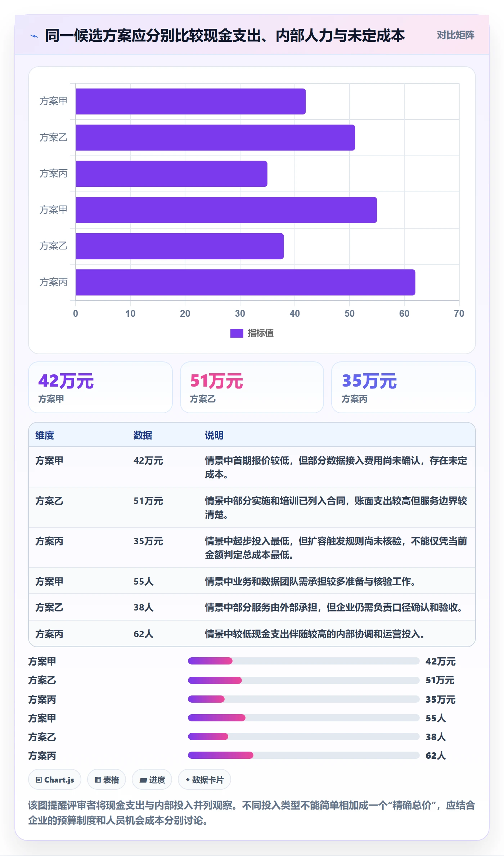Click the 表格 tag chip
504x856 pixels.
(107, 780)
